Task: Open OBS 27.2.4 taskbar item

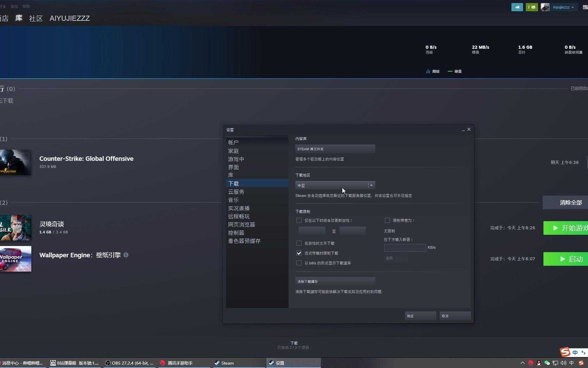Action: pos(129,363)
